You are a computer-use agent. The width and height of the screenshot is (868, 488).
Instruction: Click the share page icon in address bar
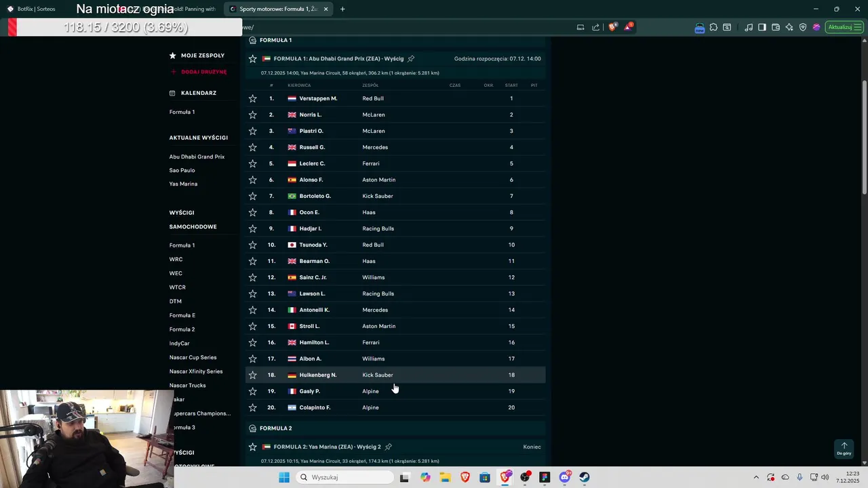pyautogui.click(x=596, y=27)
